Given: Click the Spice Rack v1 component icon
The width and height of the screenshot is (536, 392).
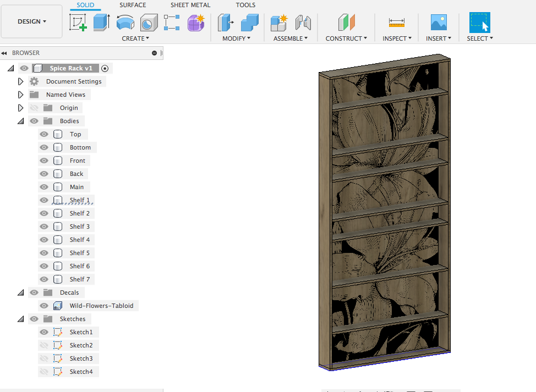Looking at the screenshot, I should 38,68.
